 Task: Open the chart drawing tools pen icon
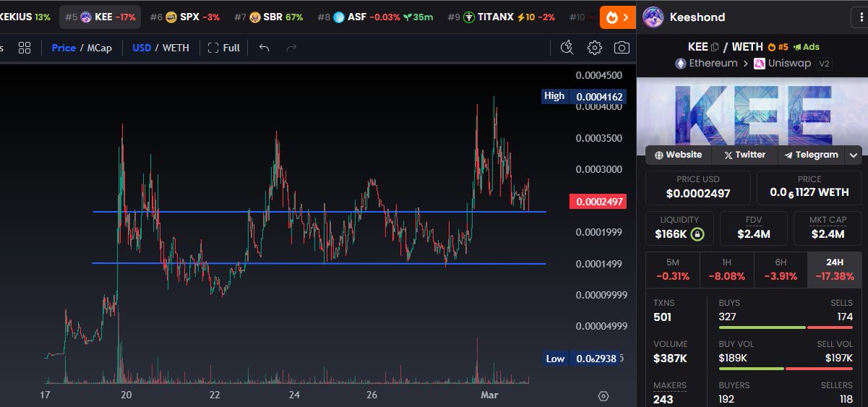[x=567, y=48]
